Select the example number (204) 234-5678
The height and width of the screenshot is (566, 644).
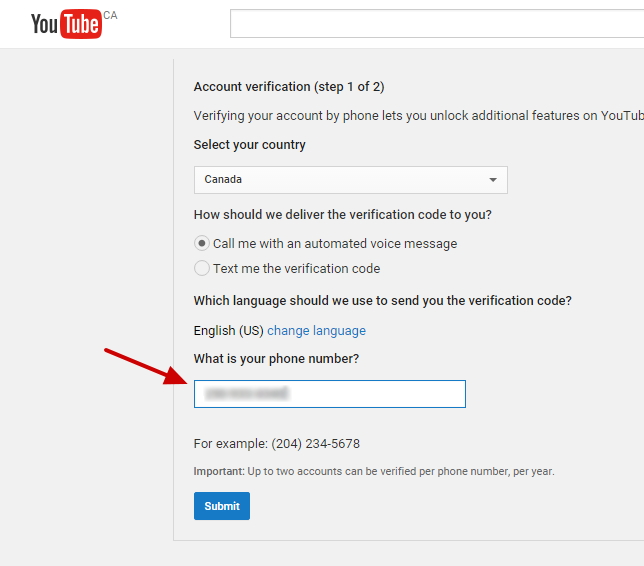pyautogui.click(x=315, y=444)
